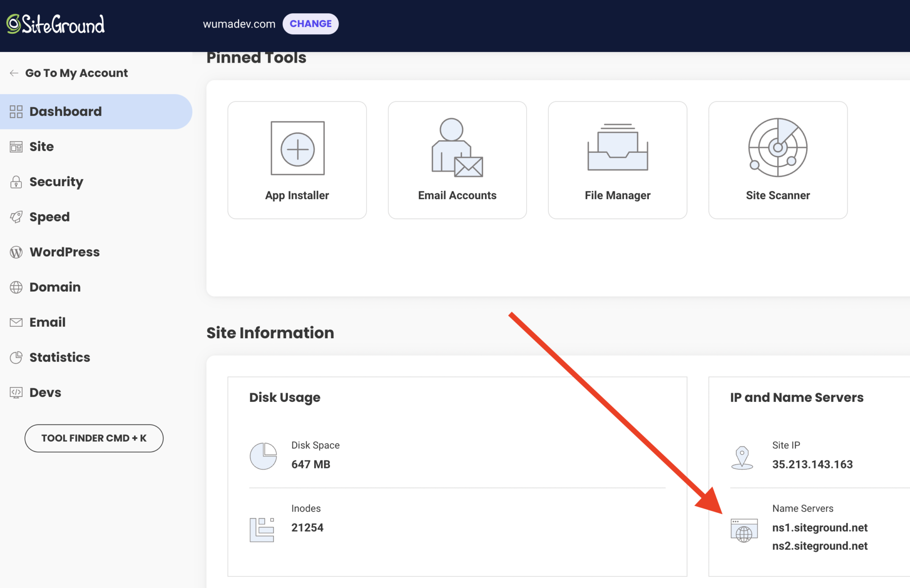Switch to the Site section
The height and width of the screenshot is (588, 910).
click(41, 147)
